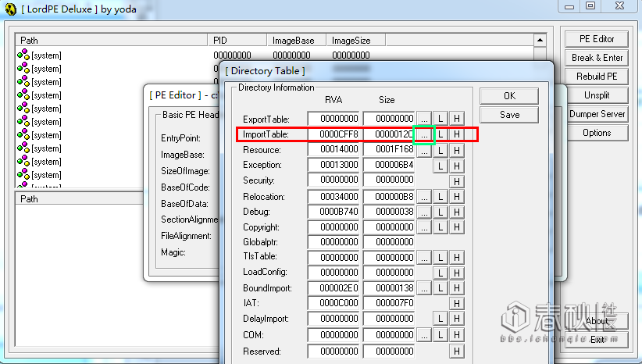Viewport: 642px width, 364px height.
Task: Click the H button for Resource
Action: [x=457, y=151]
